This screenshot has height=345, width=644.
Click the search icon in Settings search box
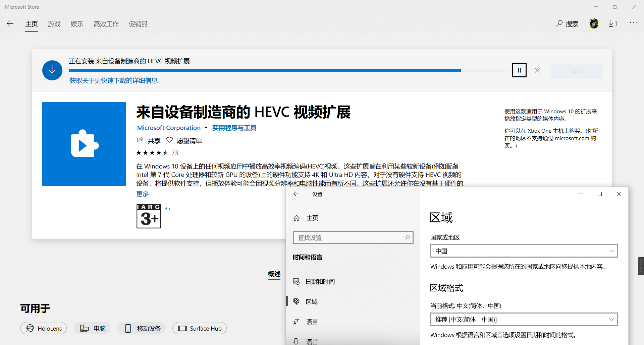[x=407, y=237]
